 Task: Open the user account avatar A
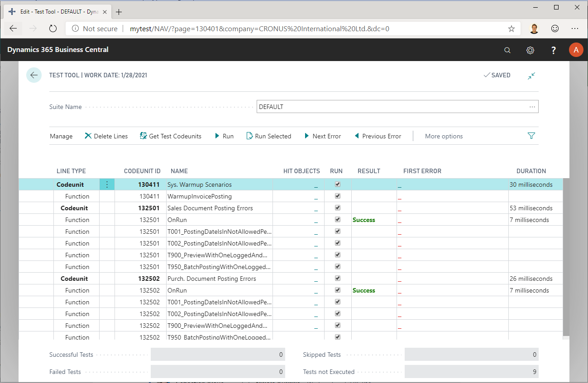(x=576, y=50)
